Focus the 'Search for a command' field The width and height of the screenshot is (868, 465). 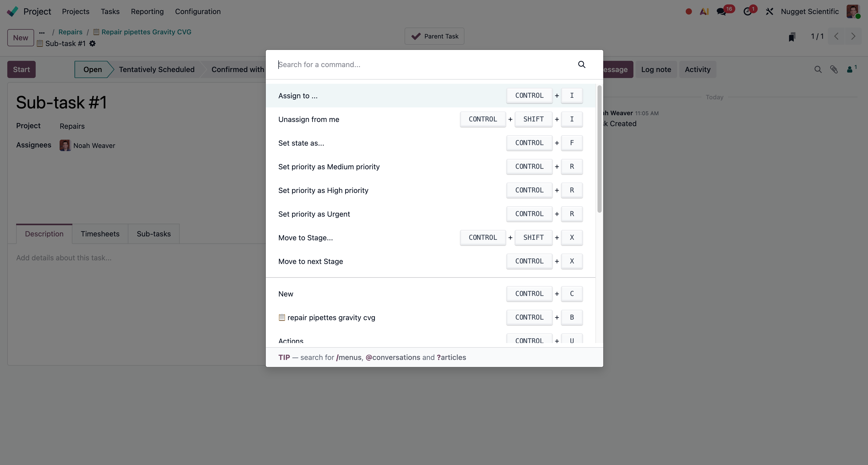coord(425,64)
